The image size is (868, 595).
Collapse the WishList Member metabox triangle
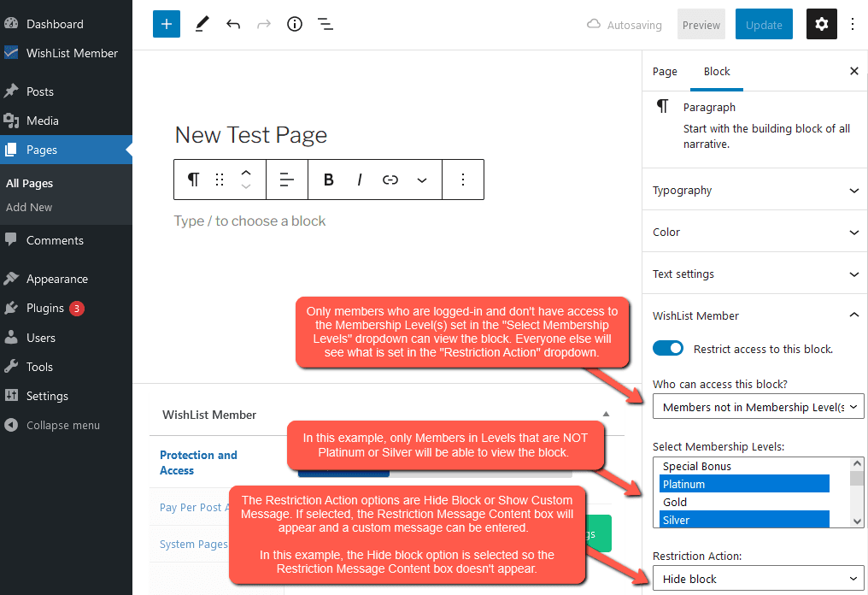click(607, 414)
